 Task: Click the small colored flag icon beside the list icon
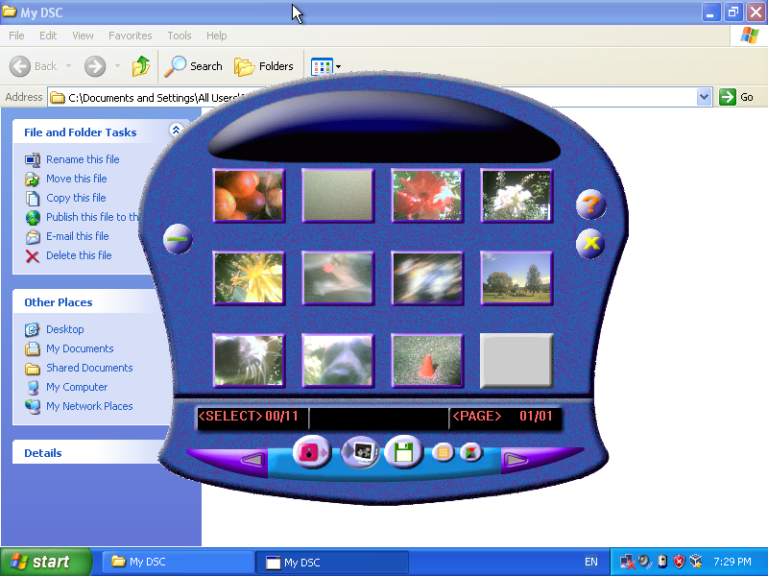pyautogui.click(x=471, y=452)
